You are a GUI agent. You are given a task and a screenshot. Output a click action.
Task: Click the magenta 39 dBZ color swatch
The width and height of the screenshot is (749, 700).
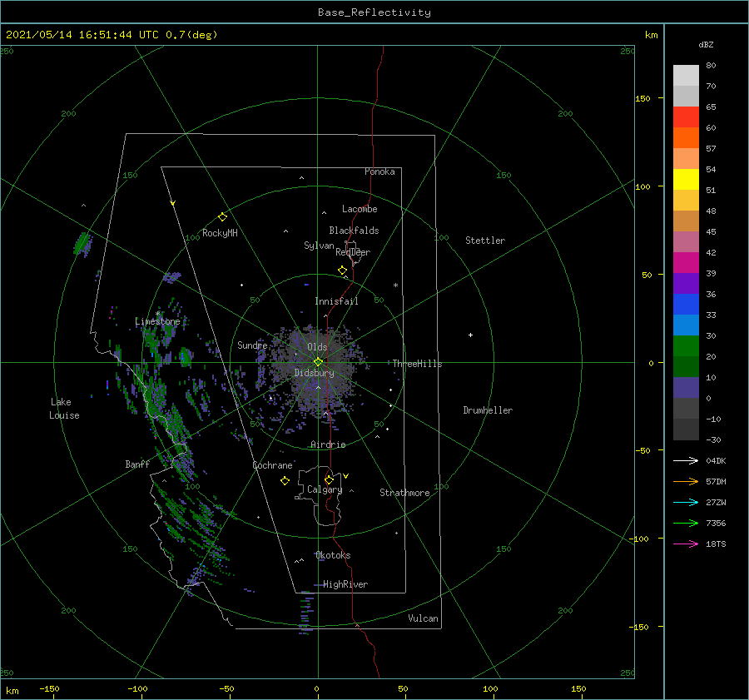tap(686, 263)
